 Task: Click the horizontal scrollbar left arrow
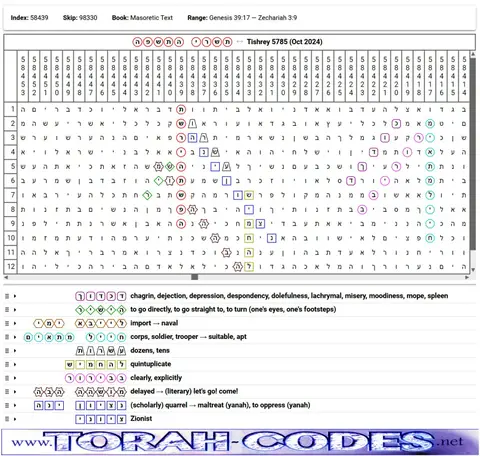pyautogui.click(x=6, y=277)
